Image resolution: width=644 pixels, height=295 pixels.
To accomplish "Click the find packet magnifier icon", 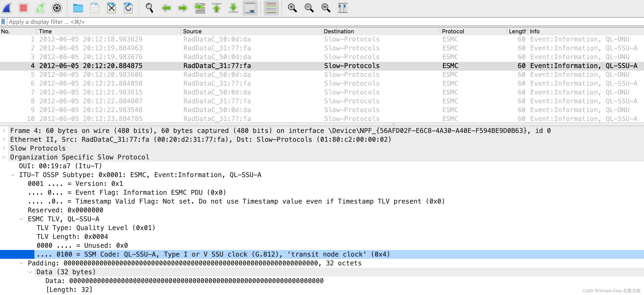I will [149, 8].
